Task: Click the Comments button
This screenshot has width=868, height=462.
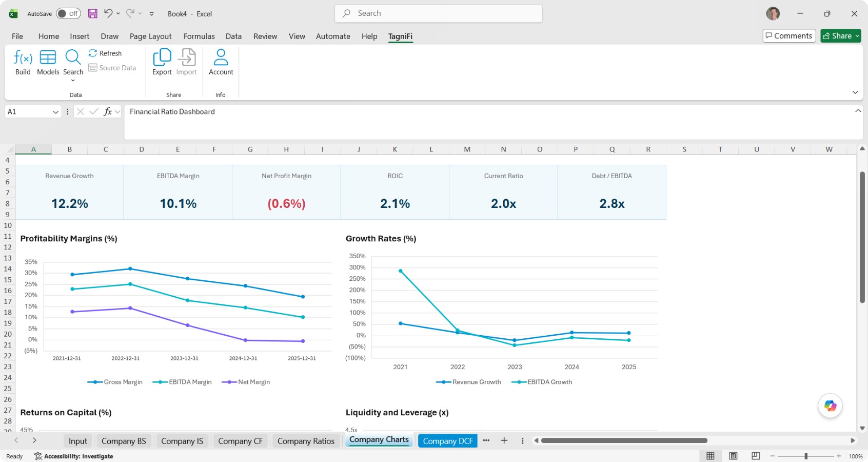Action: point(789,36)
